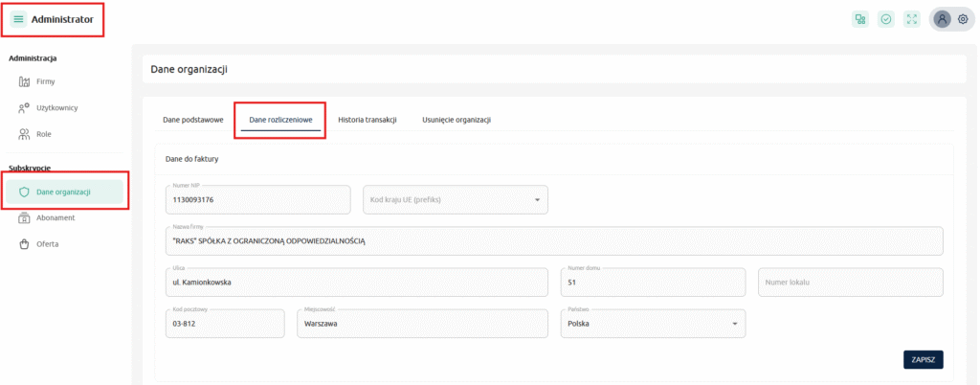Screen dimensions: 980x385
Task: Open the Państwo country dropdown
Action: coord(653,324)
